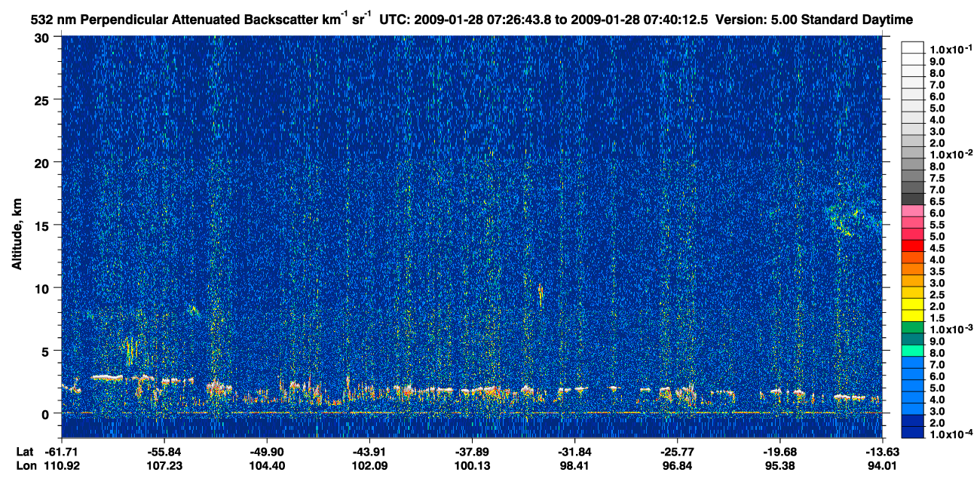Click the latitude value '-49.90'
The image size is (980, 503).
point(267,452)
